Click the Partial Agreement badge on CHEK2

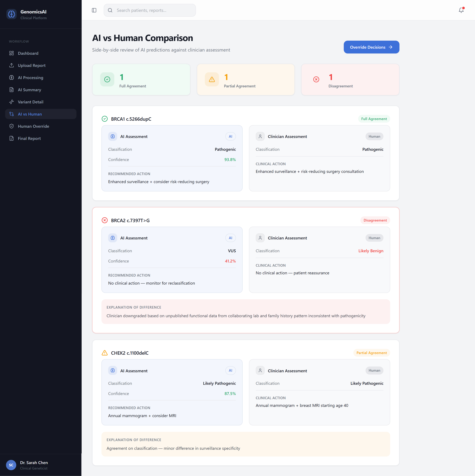point(371,353)
